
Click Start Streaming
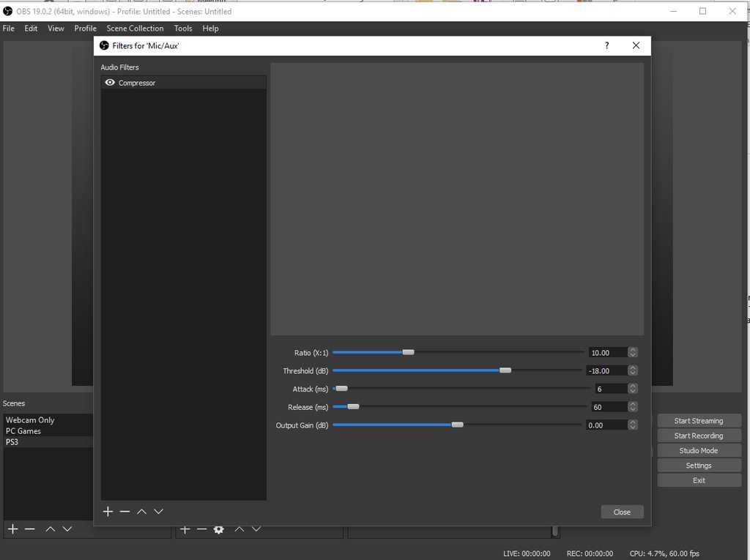pos(699,421)
